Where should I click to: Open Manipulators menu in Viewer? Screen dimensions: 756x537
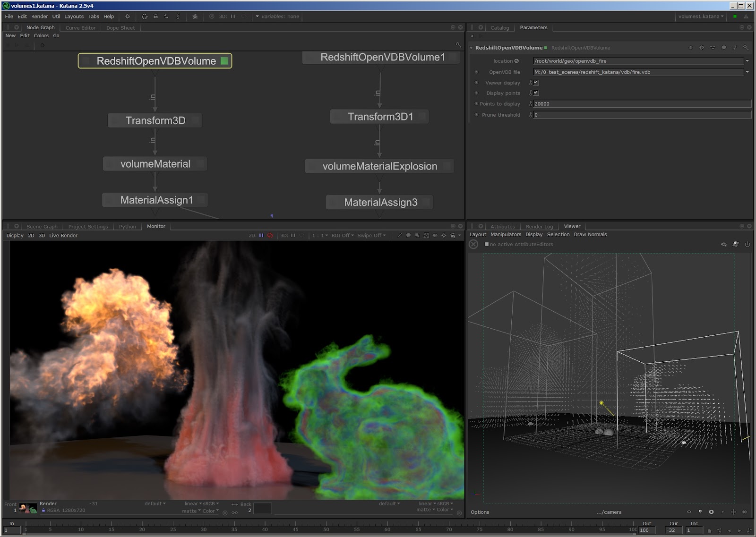tap(506, 234)
